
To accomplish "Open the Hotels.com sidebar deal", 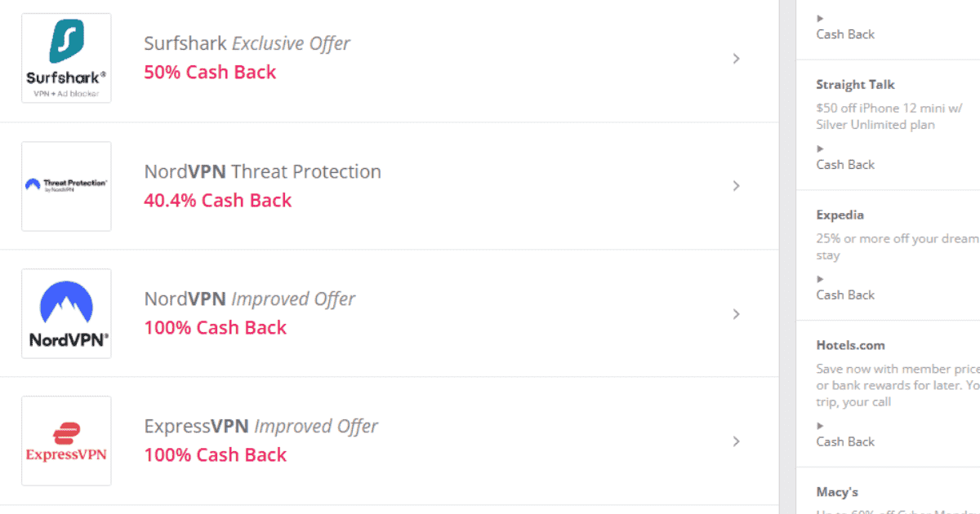I will pyautogui.click(x=850, y=345).
